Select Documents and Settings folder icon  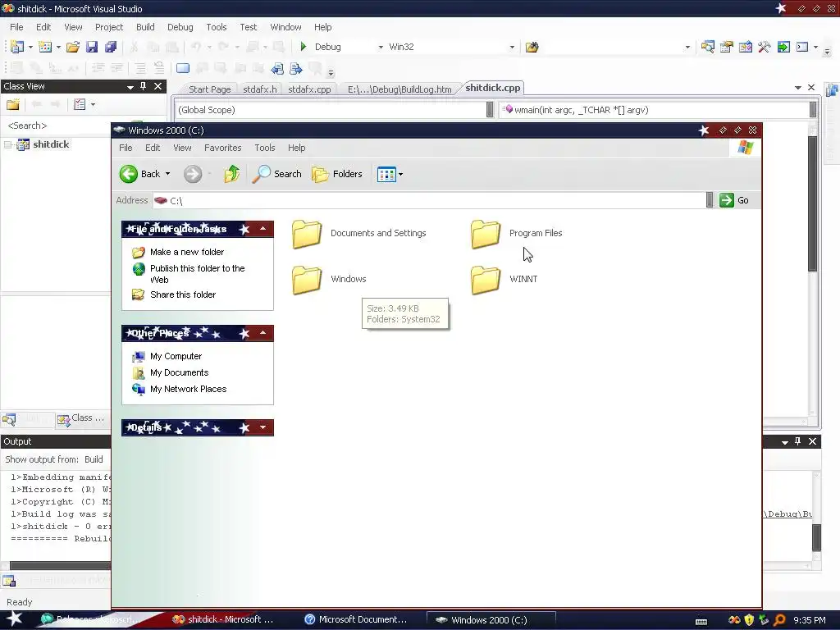click(307, 234)
